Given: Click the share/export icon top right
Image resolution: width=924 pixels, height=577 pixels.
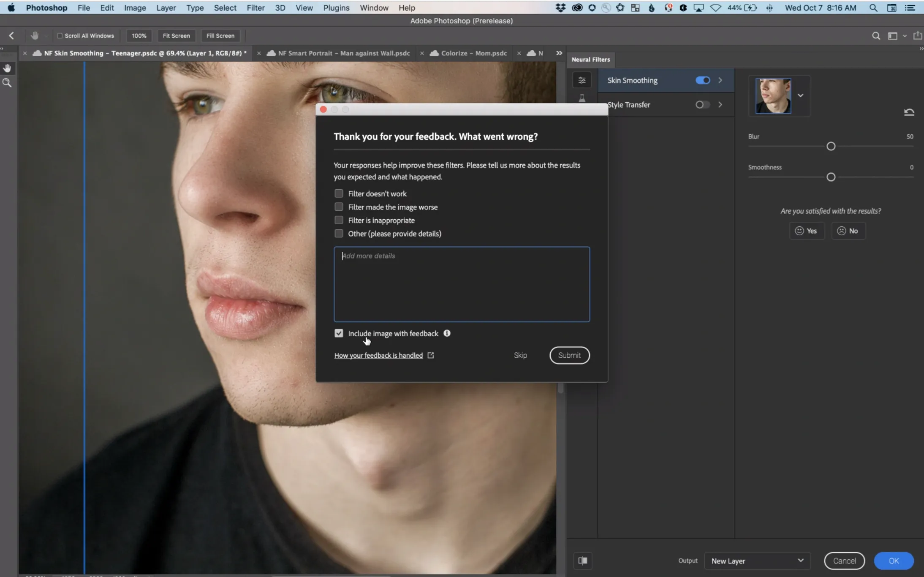Looking at the screenshot, I should 919,35.
